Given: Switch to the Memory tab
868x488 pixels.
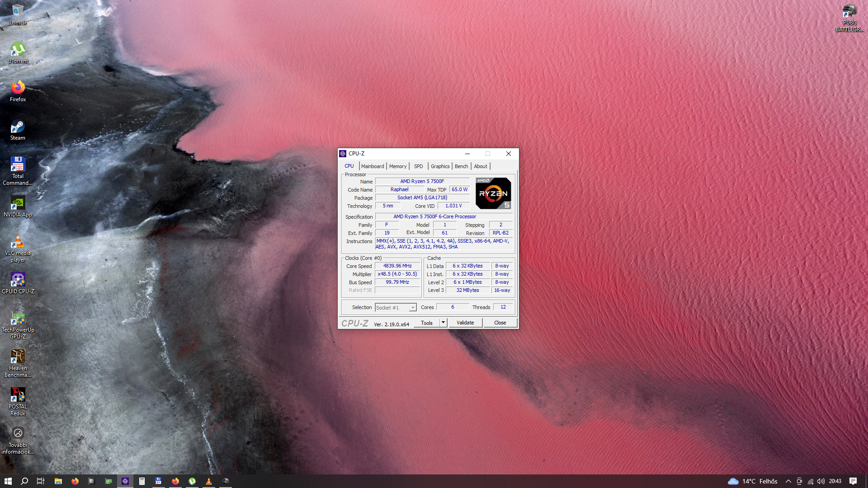Looking at the screenshot, I should [x=398, y=166].
